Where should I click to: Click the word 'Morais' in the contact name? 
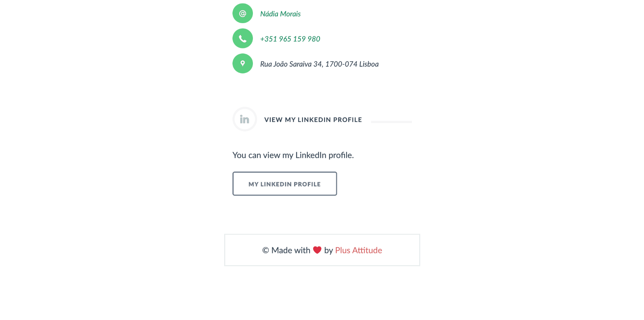290,14
